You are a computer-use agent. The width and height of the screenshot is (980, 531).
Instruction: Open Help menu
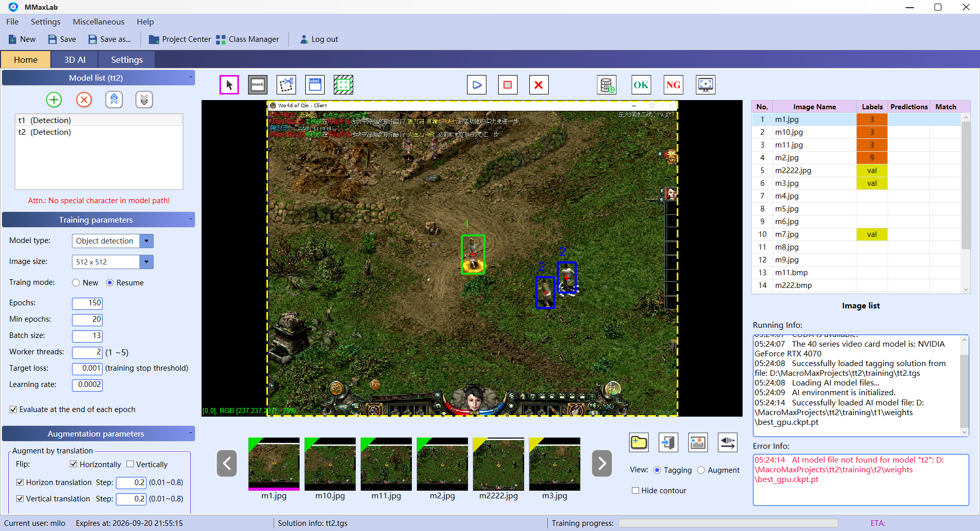[145, 21]
